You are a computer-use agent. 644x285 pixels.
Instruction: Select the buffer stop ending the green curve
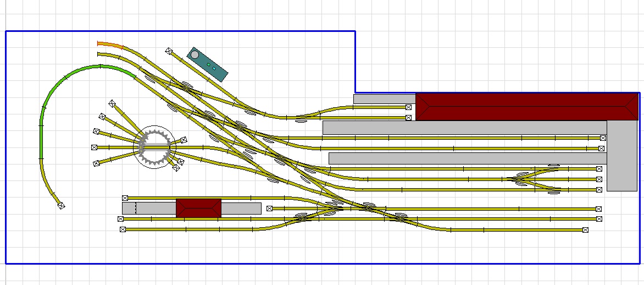tap(62, 206)
